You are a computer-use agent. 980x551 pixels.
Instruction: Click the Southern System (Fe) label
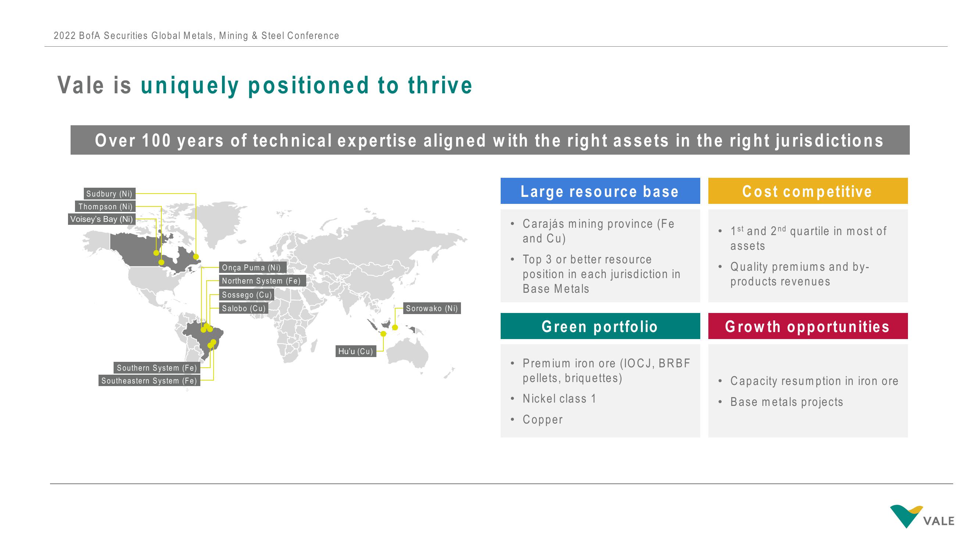pos(157,368)
